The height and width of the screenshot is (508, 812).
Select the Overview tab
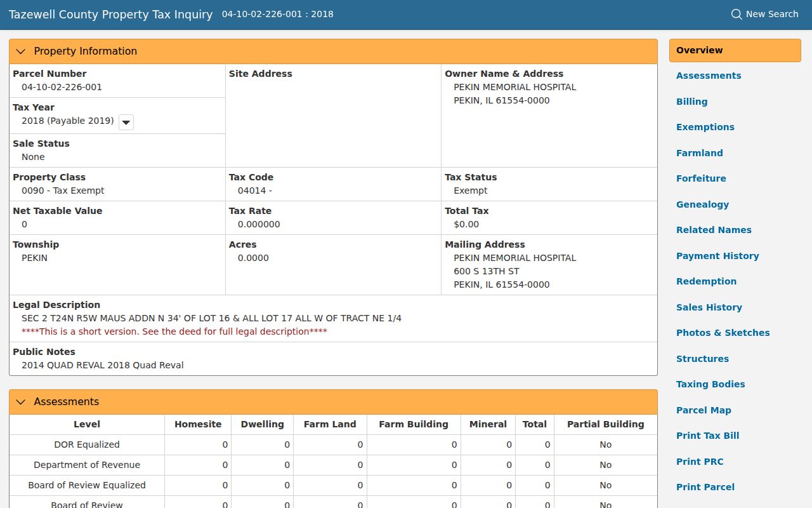click(735, 50)
